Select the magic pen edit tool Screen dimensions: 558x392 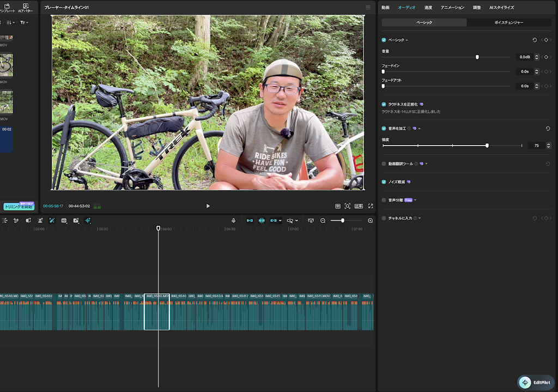[16, 220]
